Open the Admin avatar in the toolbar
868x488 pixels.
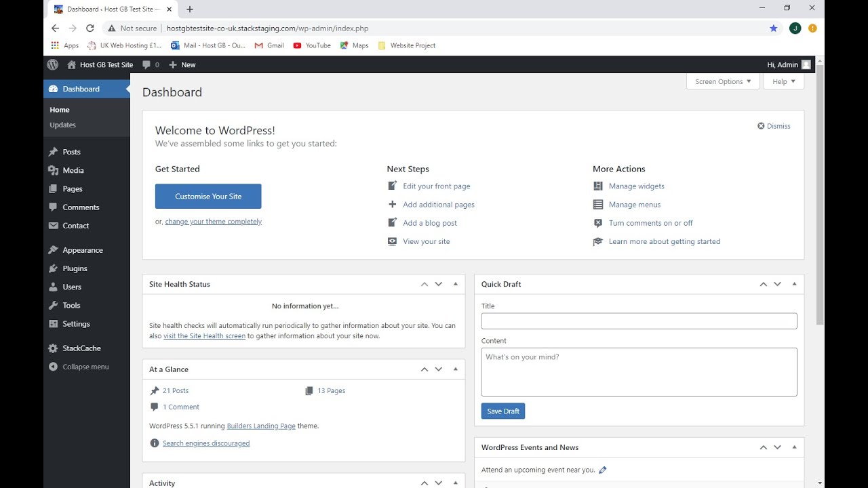pyautogui.click(x=806, y=64)
